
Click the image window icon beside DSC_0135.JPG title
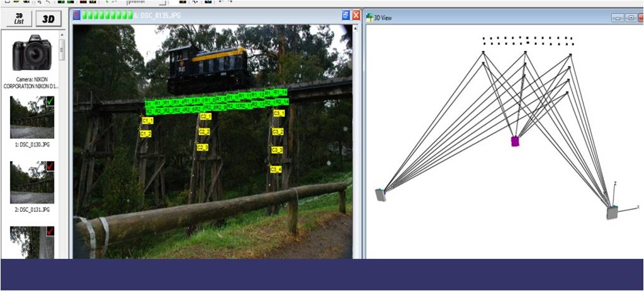[77, 15]
